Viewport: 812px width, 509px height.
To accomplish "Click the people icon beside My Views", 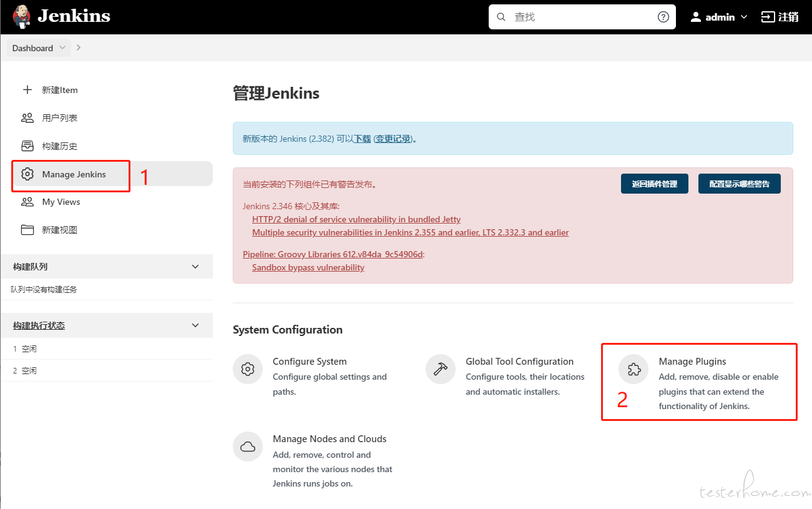I will click(x=27, y=202).
